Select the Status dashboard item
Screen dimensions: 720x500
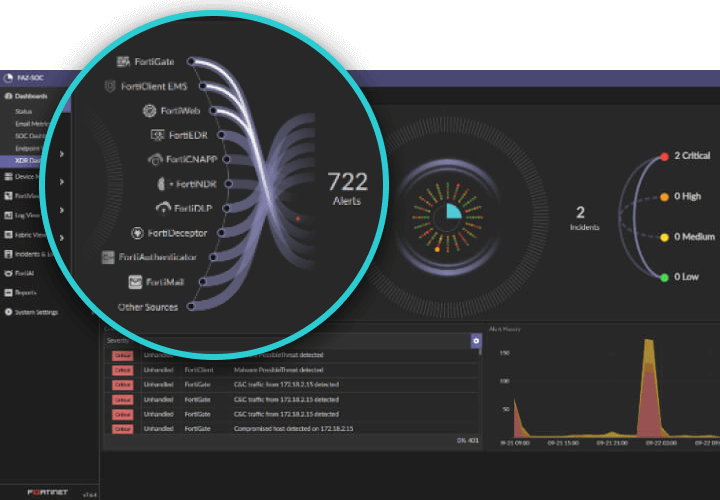[23, 112]
